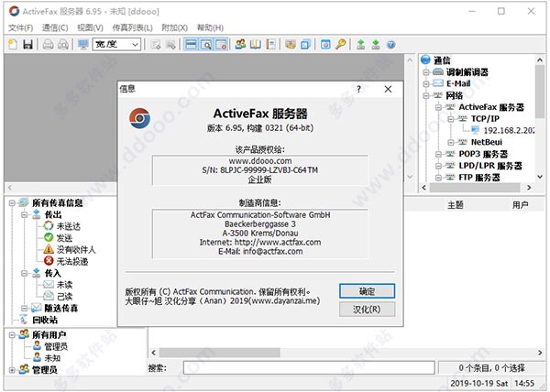550x392 pixels.
Task: Click the new document toolbar icon
Action: coord(13,45)
